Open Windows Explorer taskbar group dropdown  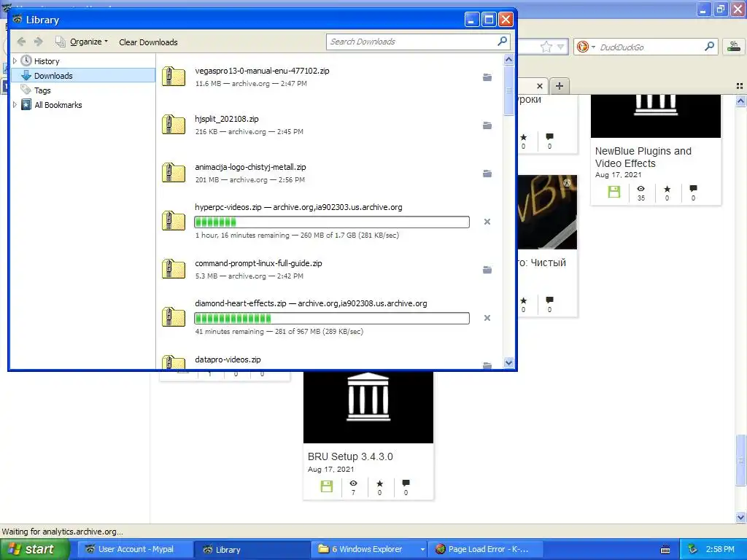click(x=422, y=550)
